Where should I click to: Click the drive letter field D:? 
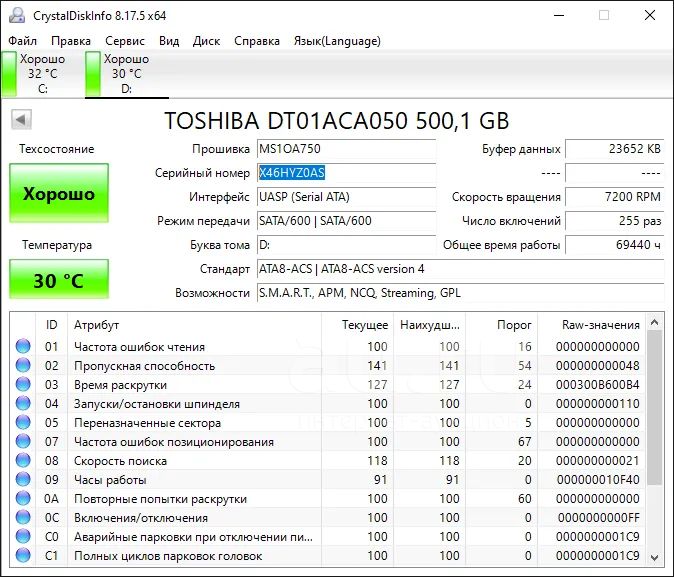[346, 245]
